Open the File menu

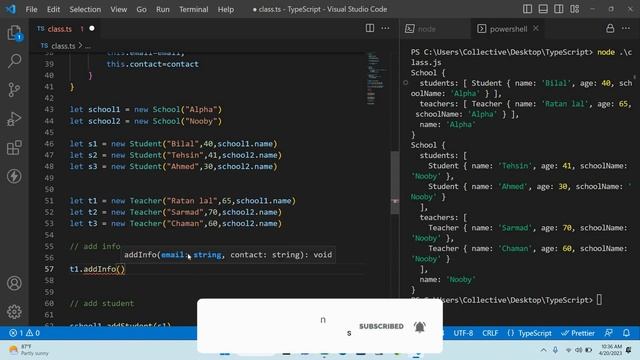click(x=31, y=9)
